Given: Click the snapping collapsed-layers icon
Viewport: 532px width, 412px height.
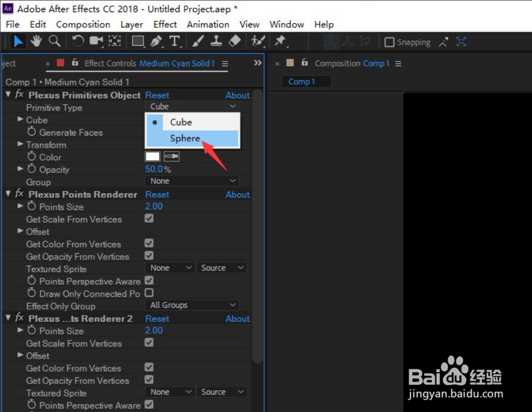Looking at the screenshot, I should click(443, 42).
